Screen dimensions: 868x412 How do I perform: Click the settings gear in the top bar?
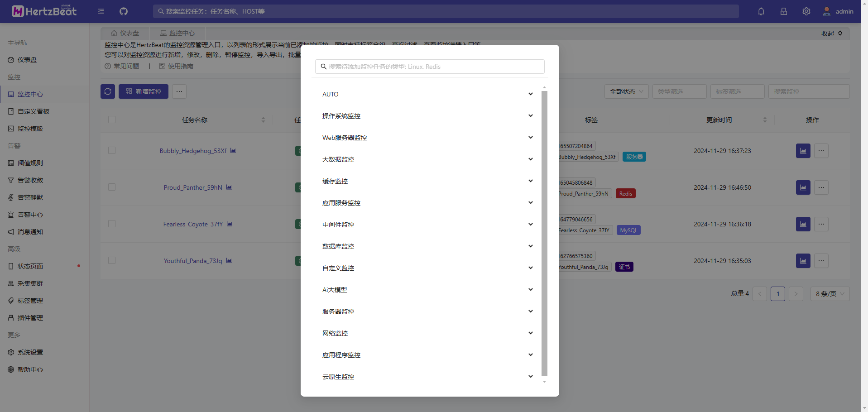click(x=806, y=11)
